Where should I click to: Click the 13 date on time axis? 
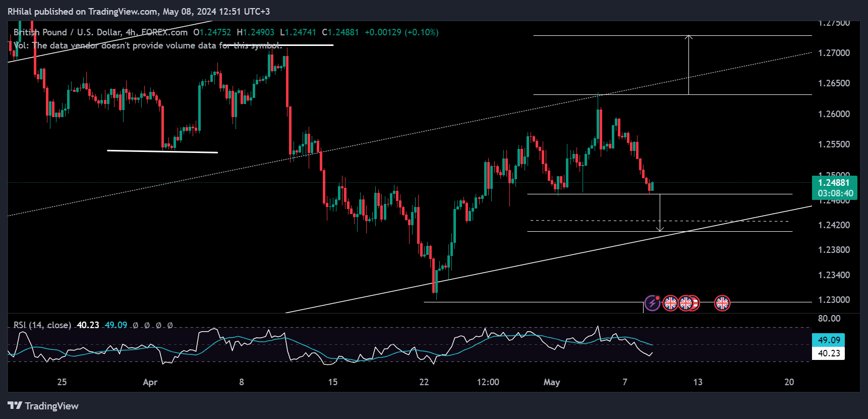coord(698,382)
